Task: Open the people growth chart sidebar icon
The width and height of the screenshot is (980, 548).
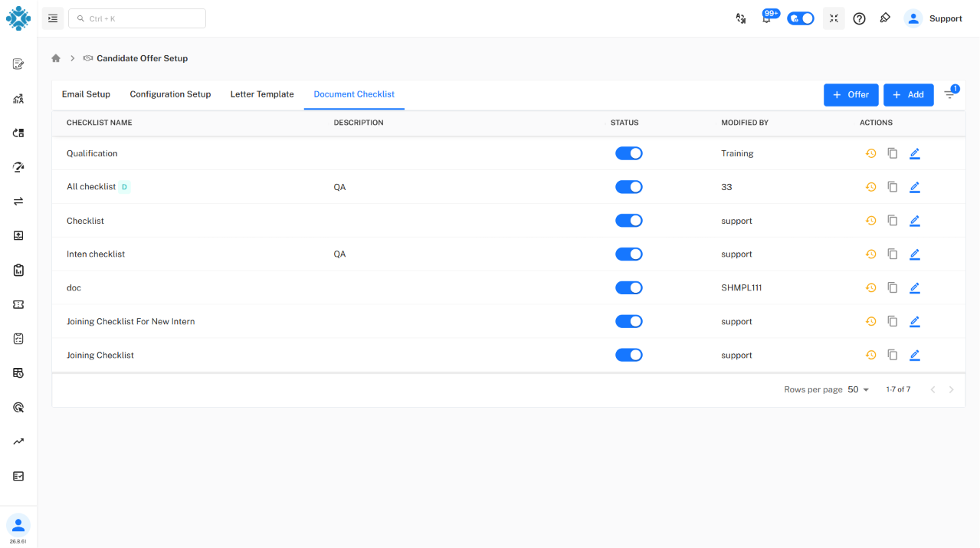Action: (18, 98)
